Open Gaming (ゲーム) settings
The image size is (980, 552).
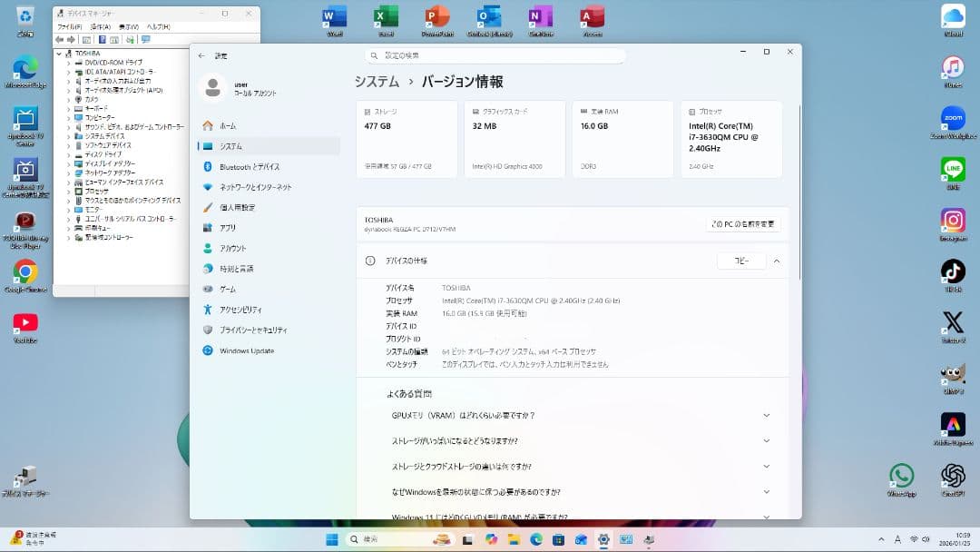coord(269,290)
